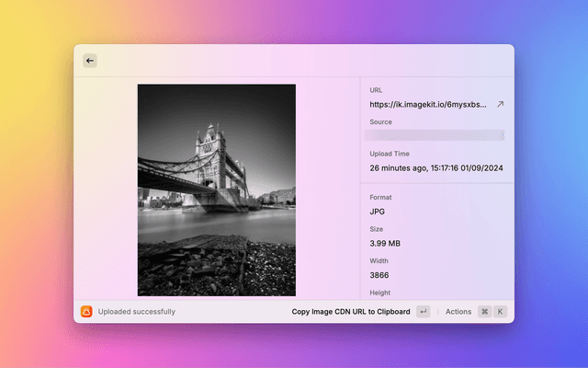Open the Actions menu
588x368 pixels.
tap(458, 312)
